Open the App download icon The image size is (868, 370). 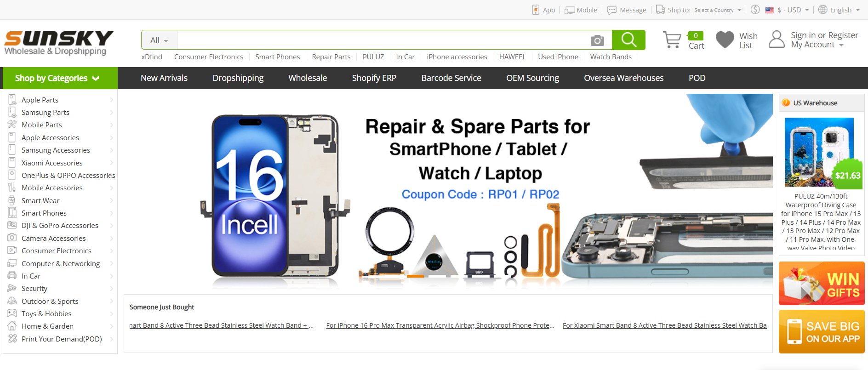(536, 10)
